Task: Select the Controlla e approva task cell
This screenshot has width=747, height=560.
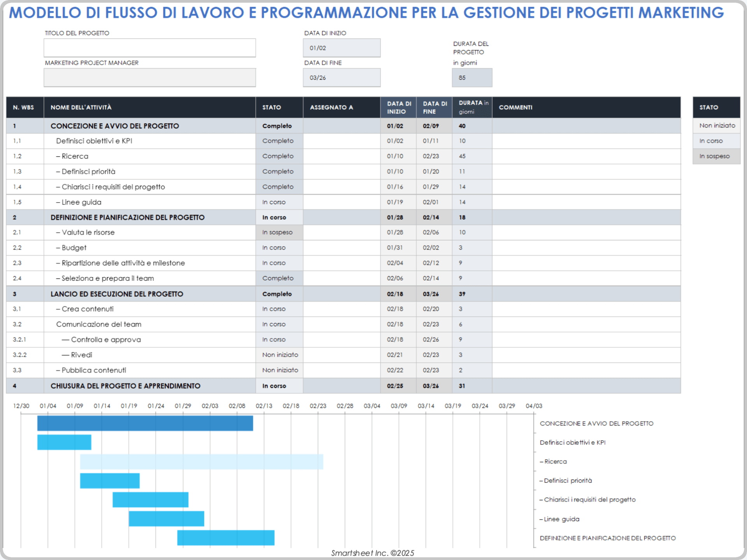Action: (x=150, y=340)
